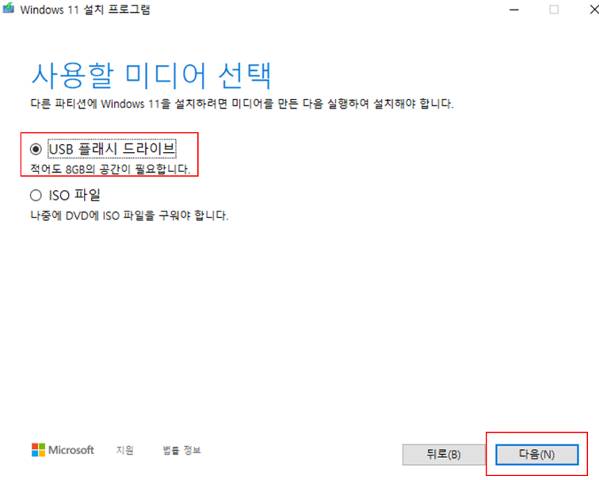This screenshot has width=599, height=480.
Task: Go back using the 뒤로(B) button
Action: point(443,454)
